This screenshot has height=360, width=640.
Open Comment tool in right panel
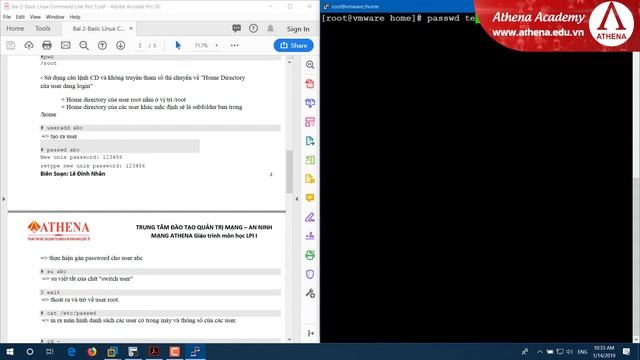point(310,198)
